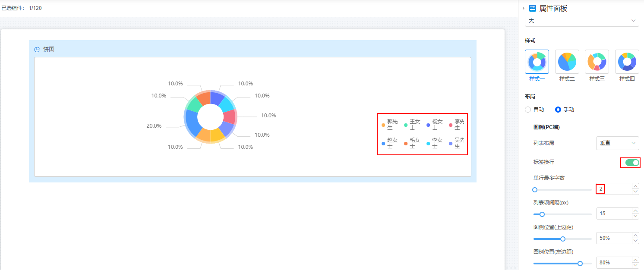This screenshot has width=644, height=270.
Task: Click the pie chart icon beside 饼图 title
Action: coord(37,50)
